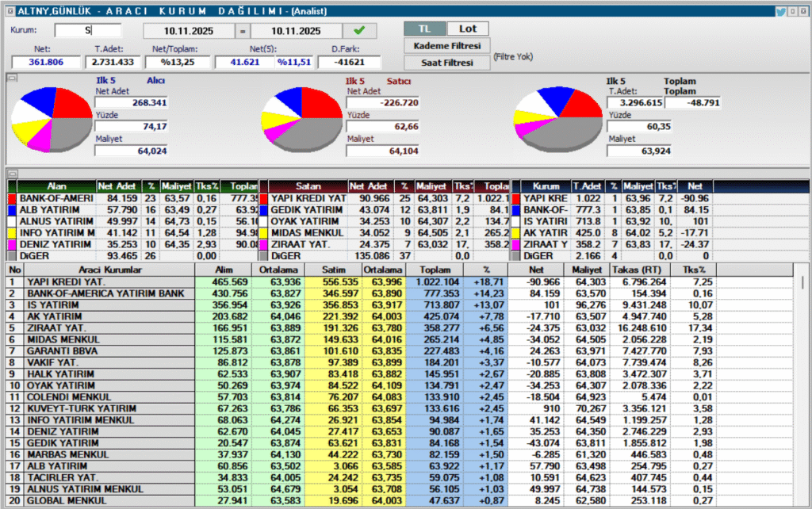This screenshot has height=509, width=812.
Task: Click the blue swatch for GEDIK YATIRIM seller
Action: tap(263, 210)
